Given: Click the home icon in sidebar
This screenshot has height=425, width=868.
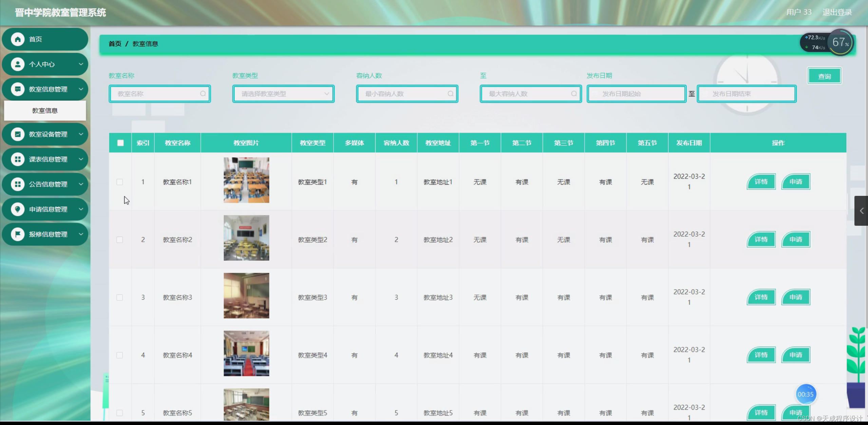Looking at the screenshot, I should pyautogui.click(x=18, y=39).
